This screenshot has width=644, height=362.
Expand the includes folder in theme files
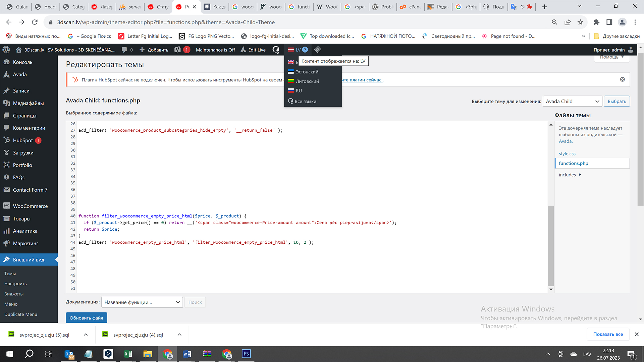[570, 175]
